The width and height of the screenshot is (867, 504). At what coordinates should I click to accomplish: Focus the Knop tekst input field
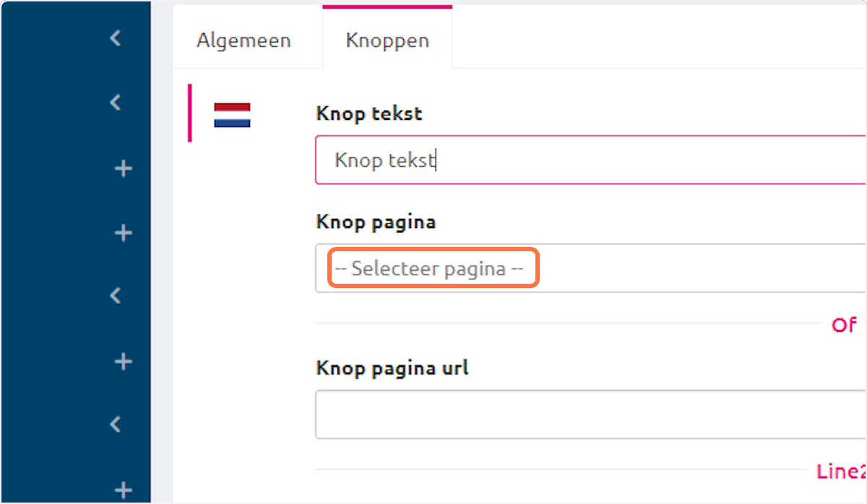pos(590,160)
